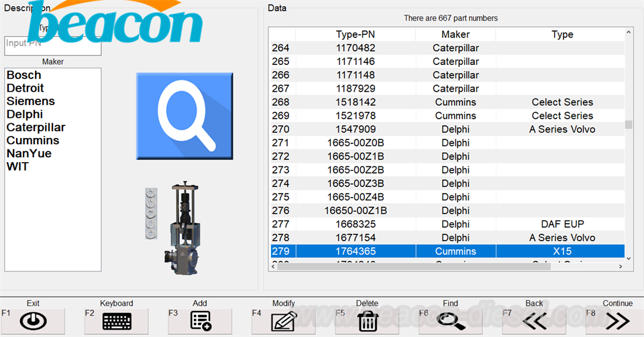Click the large blue search button

coord(184,111)
